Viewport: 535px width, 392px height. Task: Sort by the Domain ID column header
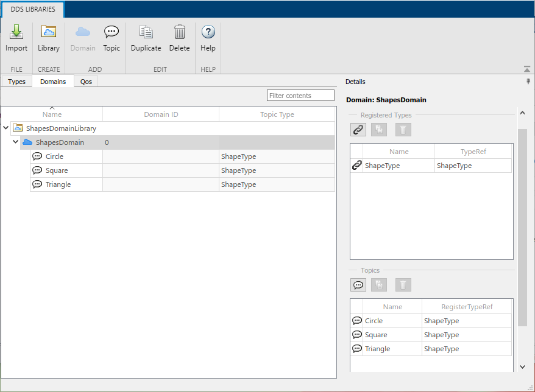(161, 114)
